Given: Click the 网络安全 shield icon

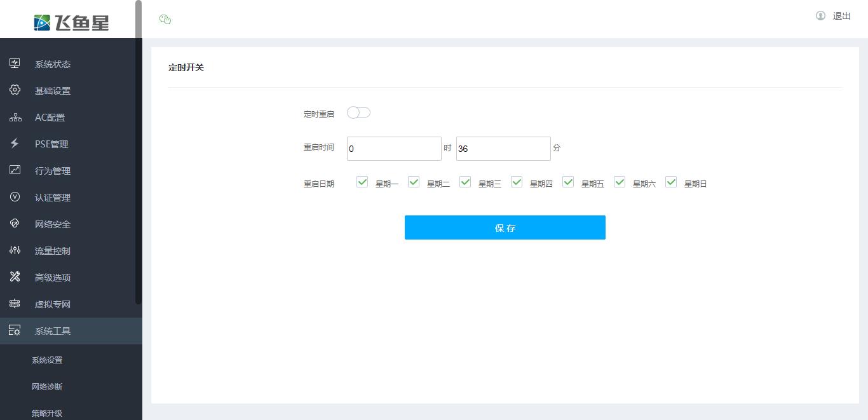Looking at the screenshot, I should click(x=15, y=224).
